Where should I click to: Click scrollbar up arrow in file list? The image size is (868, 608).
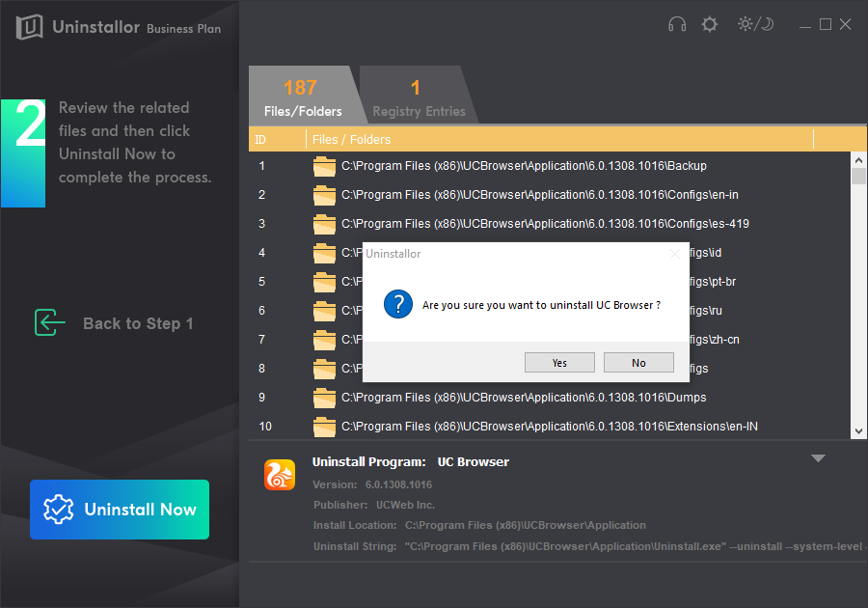click(858, 160)
